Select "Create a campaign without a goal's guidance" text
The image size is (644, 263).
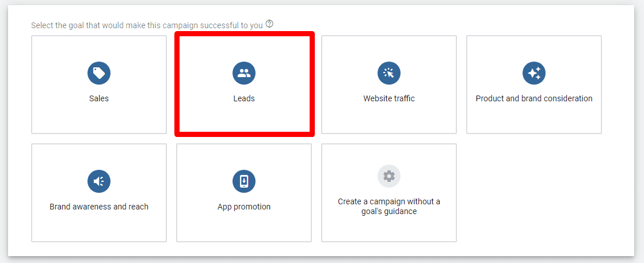389,207
